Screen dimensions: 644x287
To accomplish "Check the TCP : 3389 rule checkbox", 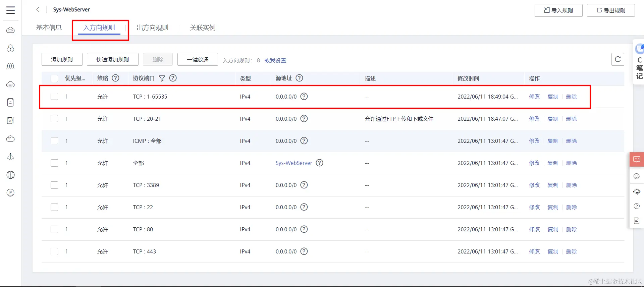I will tap(54, 185).
